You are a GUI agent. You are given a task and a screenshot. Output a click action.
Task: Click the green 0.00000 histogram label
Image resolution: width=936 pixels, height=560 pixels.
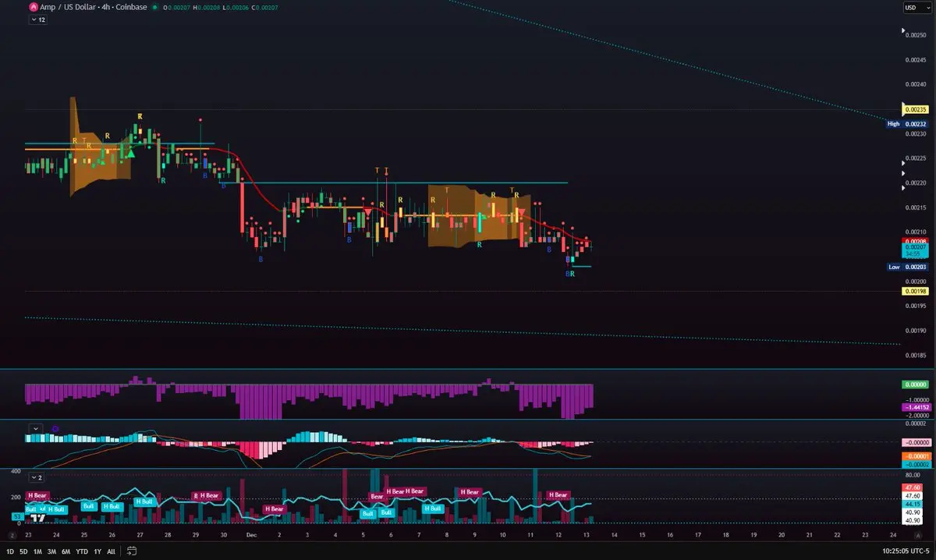pos(914,384)
